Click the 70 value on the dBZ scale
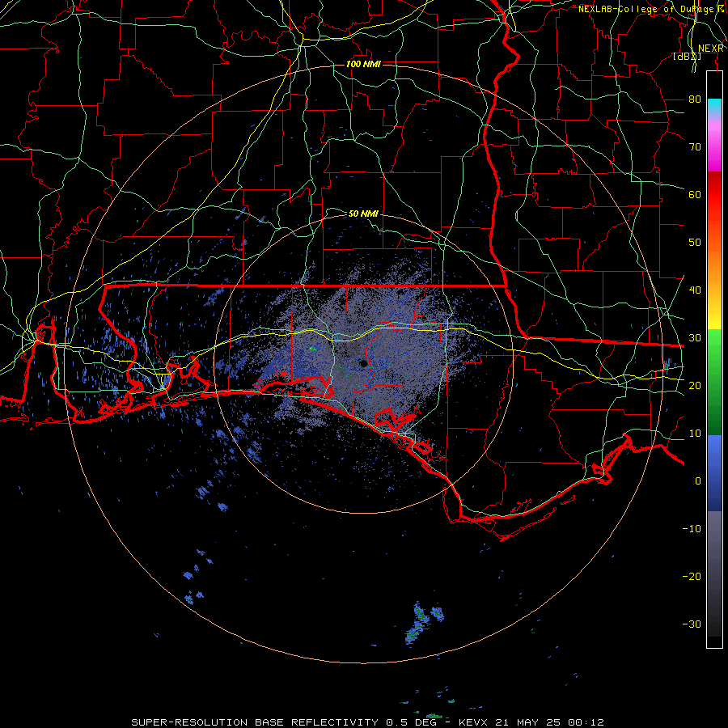This screenshot has height=728, width=728. pyautogui.click(x=695, y=147)
